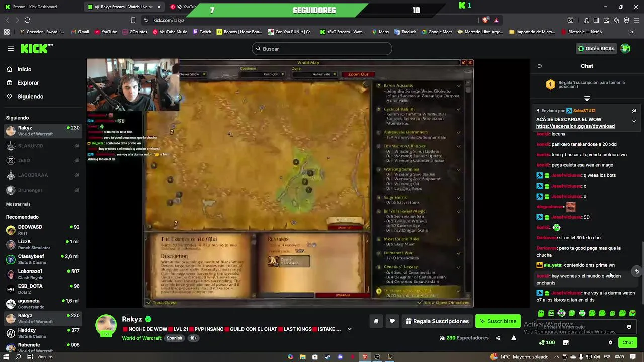Open the ascension.gg/es/download link
Viewport: 644px width, 362px height.
point(575,126)
